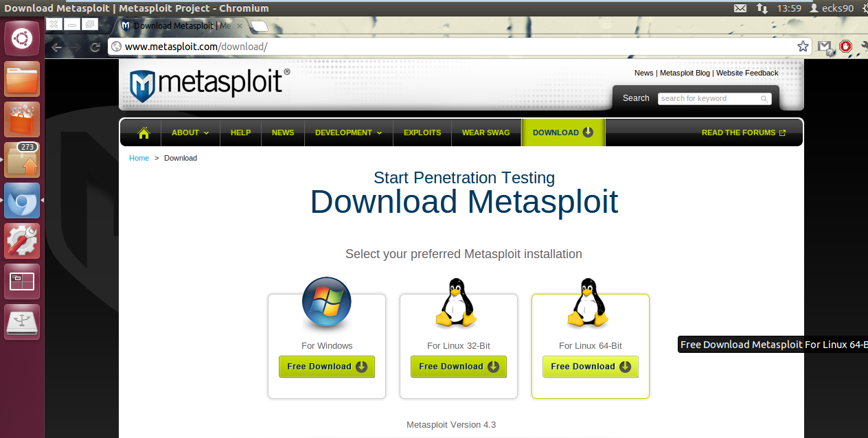Open the Workspace Switcher launcher icon
Image resolution: width=868 pixels, height=438 pixels.
pos(22,281)
